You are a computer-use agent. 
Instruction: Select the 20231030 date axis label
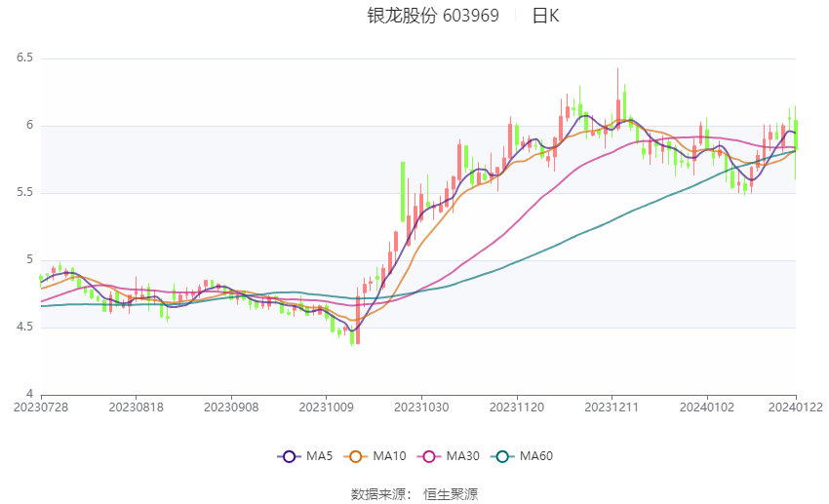421,407
